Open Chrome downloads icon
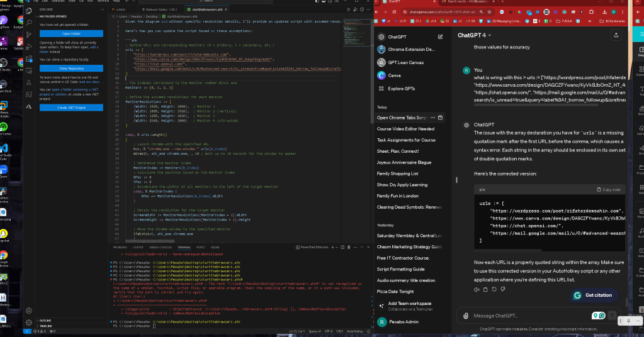644x337 pixels. (604, 12)
